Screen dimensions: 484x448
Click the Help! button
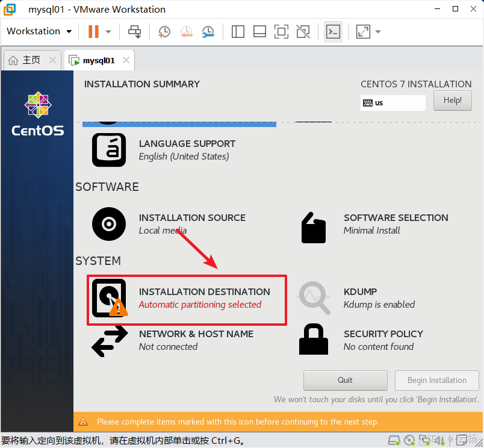pyautogui.click(x=452, y=101)
